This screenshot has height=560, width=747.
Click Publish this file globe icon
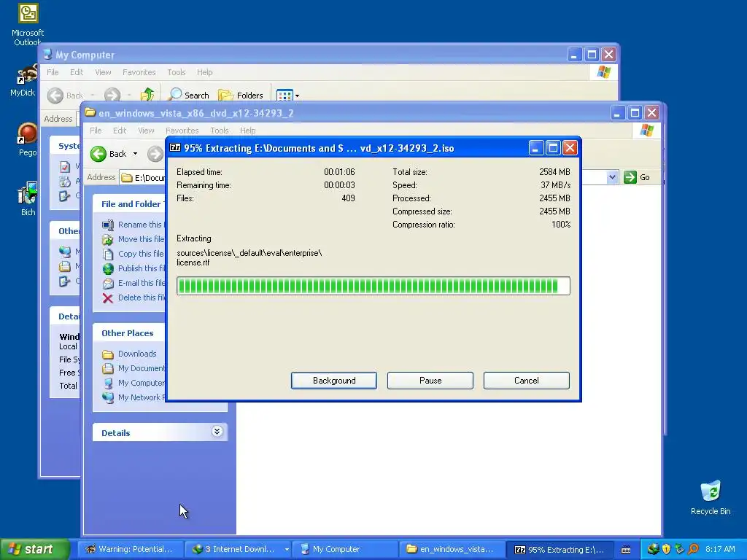pyautogui.click(x=108, y=268)
